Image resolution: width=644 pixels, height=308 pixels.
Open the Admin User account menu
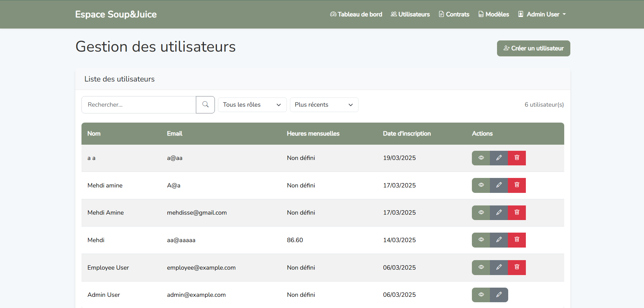(542, 14)
